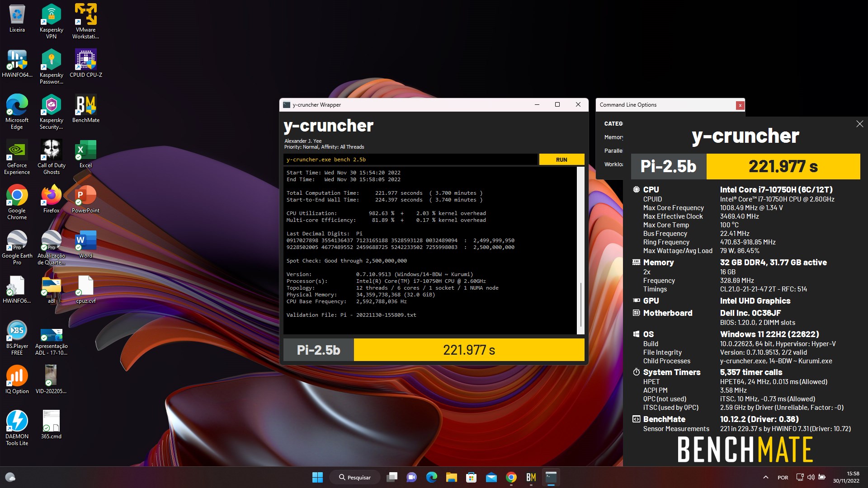Click validation file name Pi - 20221130-155809.txt

tap(378, 315)
